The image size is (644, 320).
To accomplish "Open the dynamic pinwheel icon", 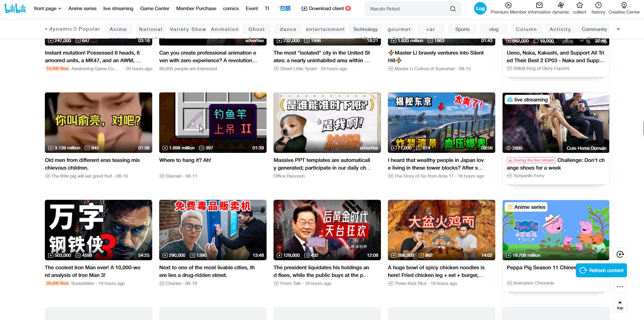I will 561,5.
